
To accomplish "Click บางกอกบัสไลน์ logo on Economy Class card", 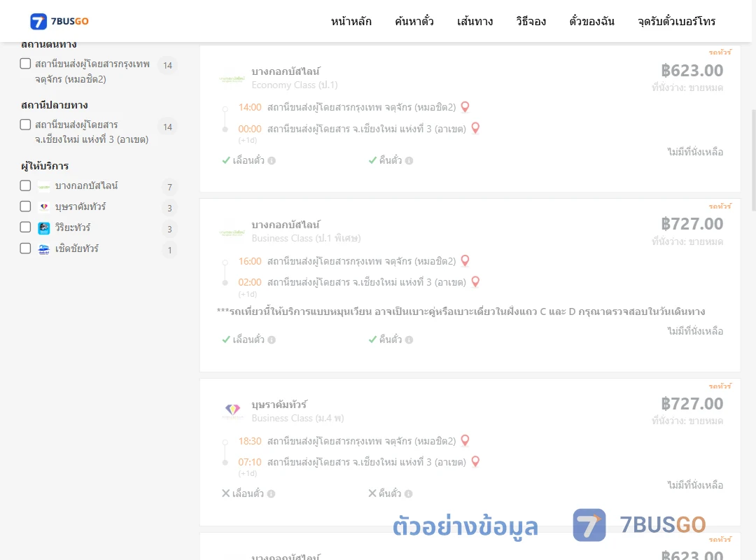I will (x=232, y=78).
